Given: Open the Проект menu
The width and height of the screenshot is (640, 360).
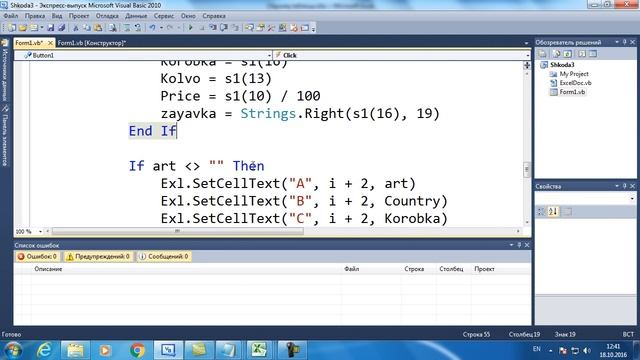Looking at the screenshot, I should coord(79,16).
